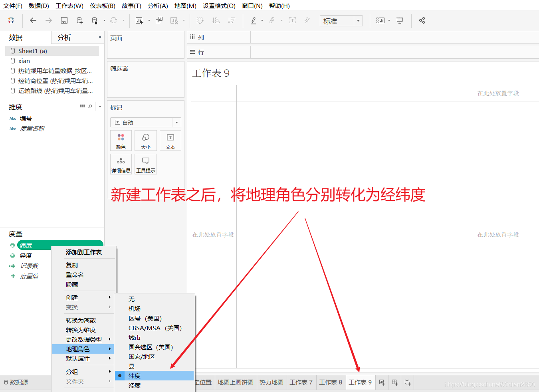Add new data source icon
The width and height of the screenshot is (539, 392).
tap(79, 20)
